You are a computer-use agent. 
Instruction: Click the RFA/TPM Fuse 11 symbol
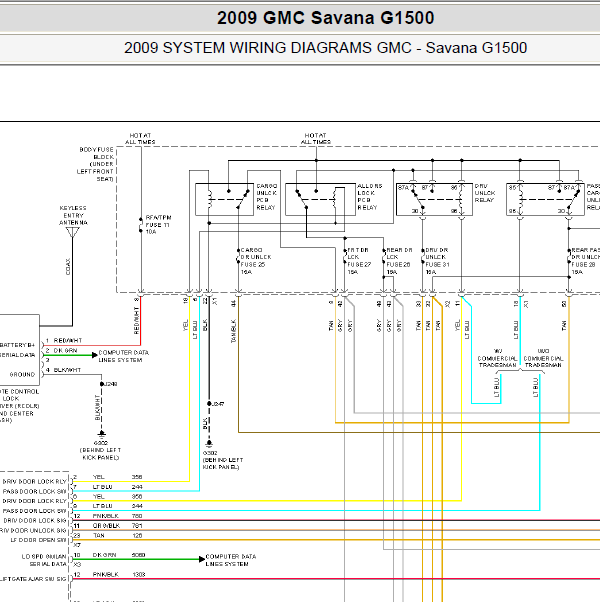point(141,225)
